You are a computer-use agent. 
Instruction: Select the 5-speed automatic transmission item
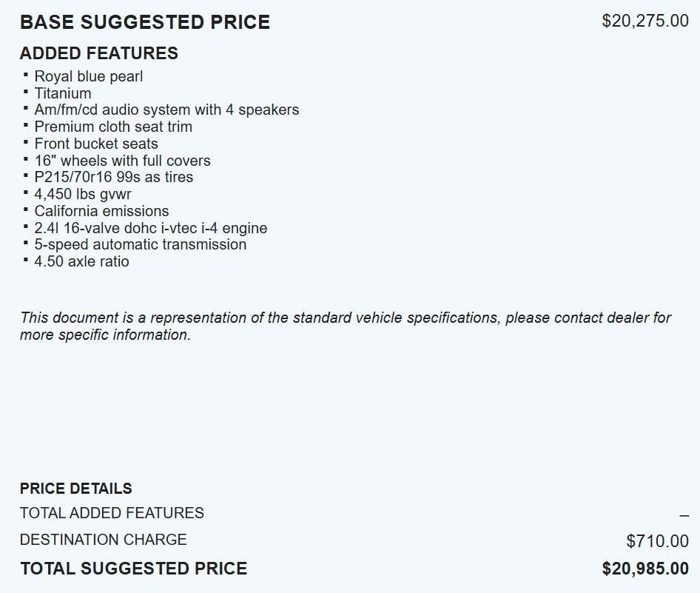tap(141, 244)
